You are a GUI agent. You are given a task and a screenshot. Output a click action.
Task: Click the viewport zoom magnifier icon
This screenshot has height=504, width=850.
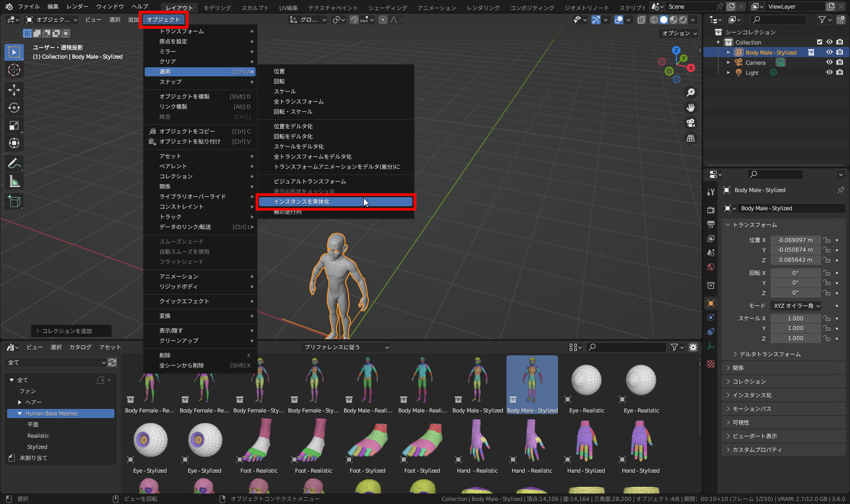coord(691,93)
